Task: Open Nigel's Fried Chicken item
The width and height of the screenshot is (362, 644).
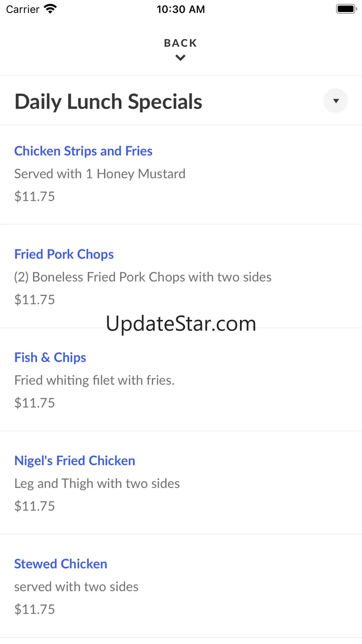Action: click(75, 461)
